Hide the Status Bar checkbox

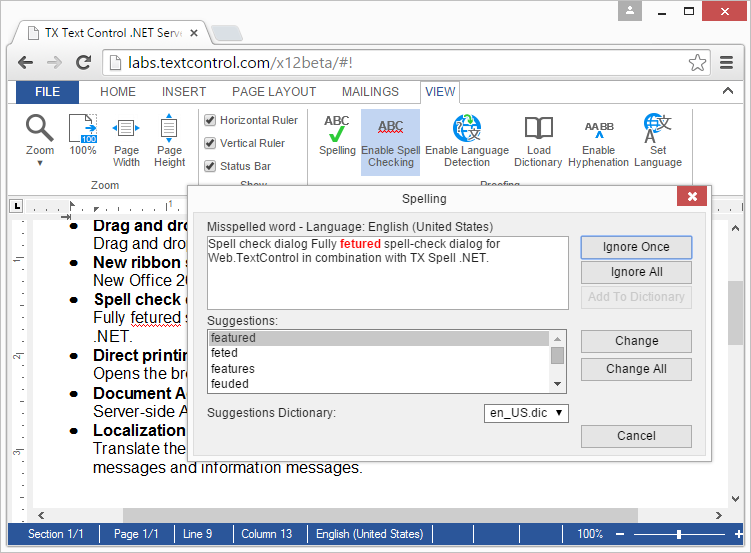tap(210, 166)
